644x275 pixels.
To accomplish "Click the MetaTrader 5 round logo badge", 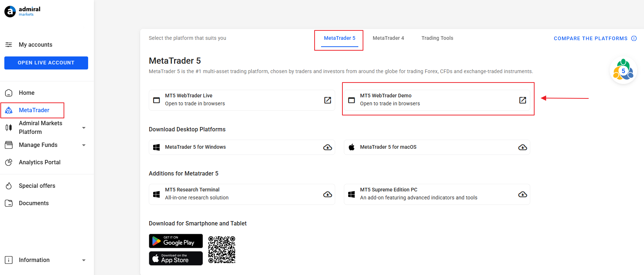I will (623, 71).
